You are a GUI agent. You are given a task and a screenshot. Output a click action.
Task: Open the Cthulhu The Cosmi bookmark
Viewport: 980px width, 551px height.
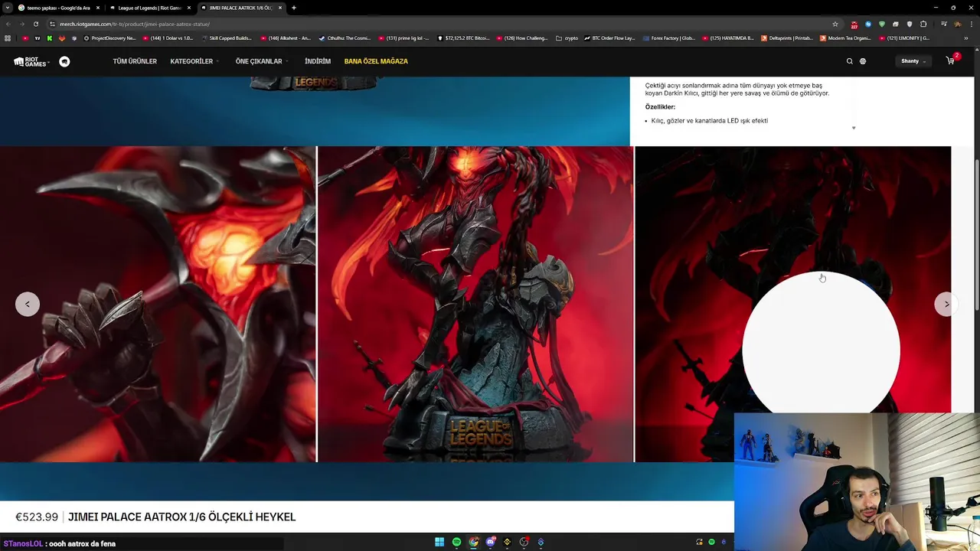tap(345, 37)
